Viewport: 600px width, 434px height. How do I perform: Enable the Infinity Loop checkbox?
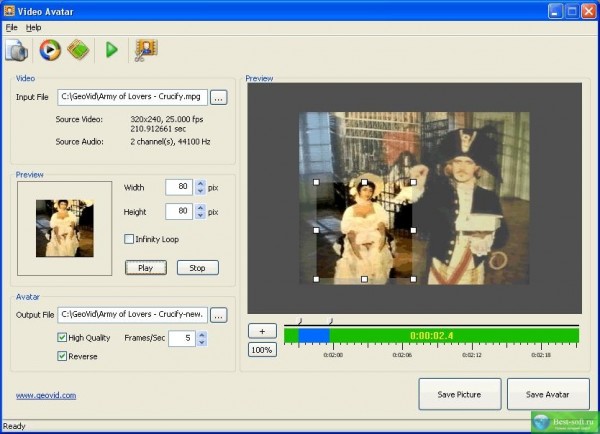click(x=129, y=239)
